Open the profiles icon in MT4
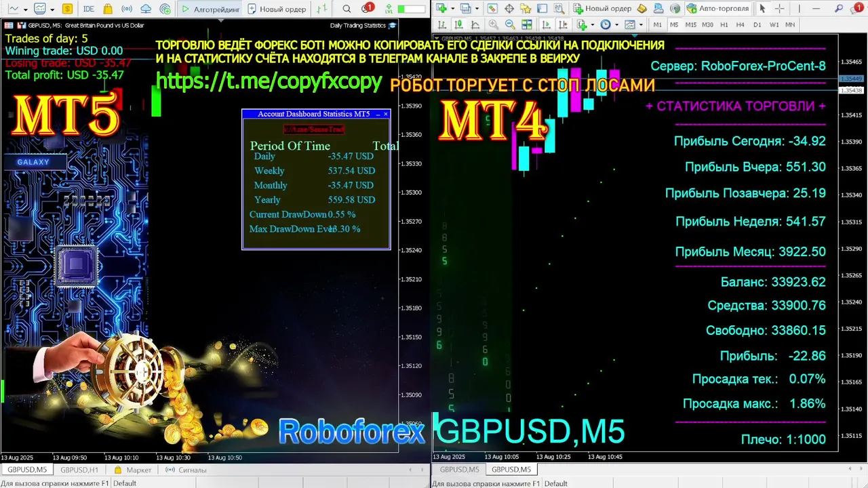 click(465, 8)
